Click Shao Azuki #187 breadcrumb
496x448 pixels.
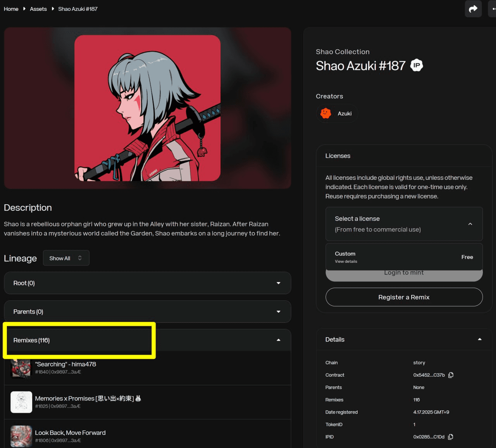click(78, 9)
